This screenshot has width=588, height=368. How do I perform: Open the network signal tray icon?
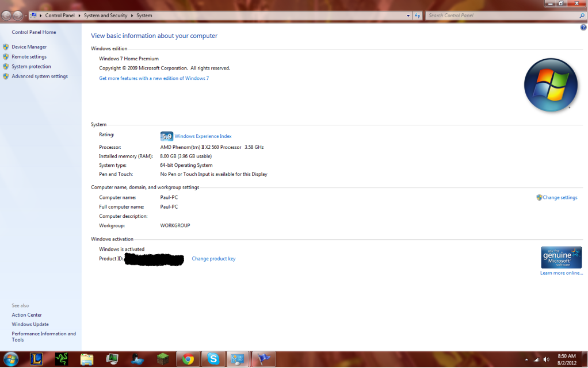coord(536,360)
